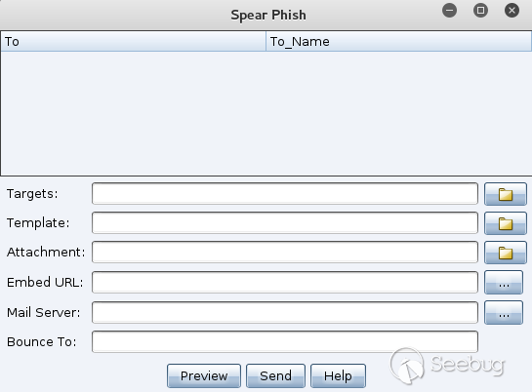
Task: Click the empty targets table area
Action: (x=266, y=113)
